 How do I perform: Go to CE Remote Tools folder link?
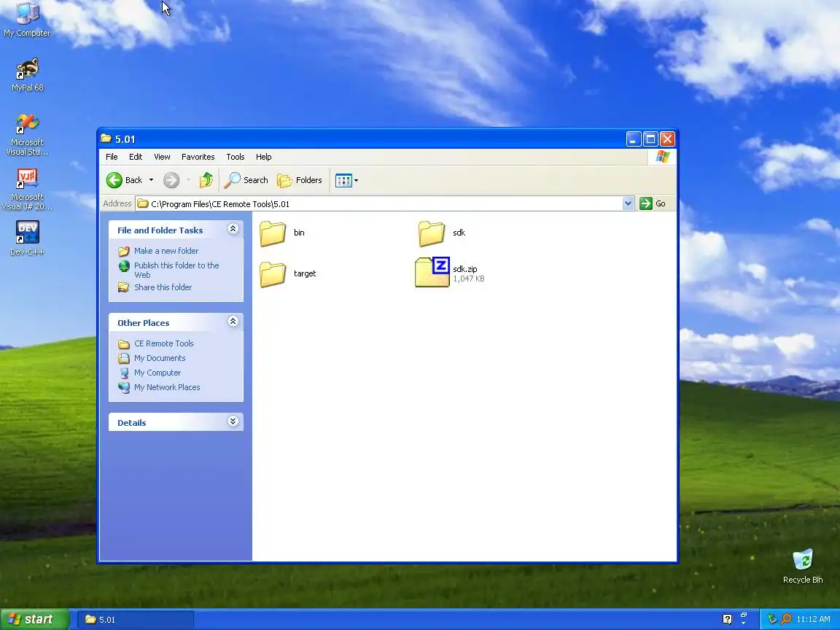[164, 343]
